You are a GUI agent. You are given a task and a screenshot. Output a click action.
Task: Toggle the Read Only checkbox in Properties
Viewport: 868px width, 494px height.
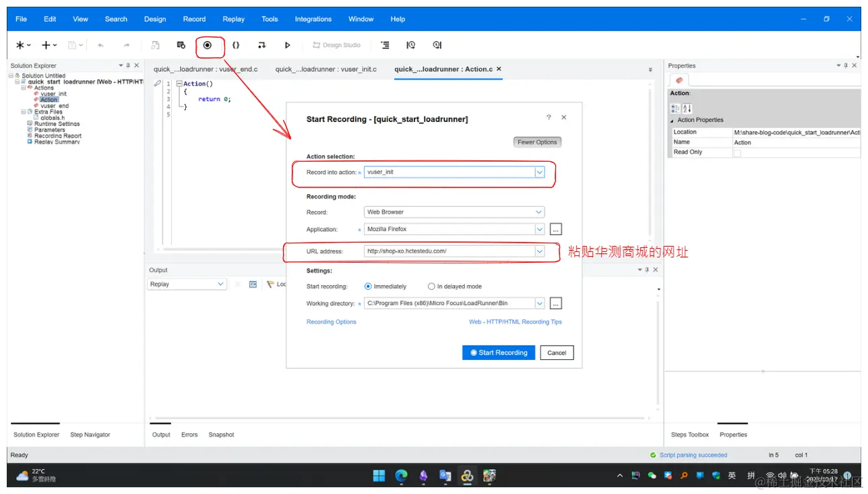[737, 153]
